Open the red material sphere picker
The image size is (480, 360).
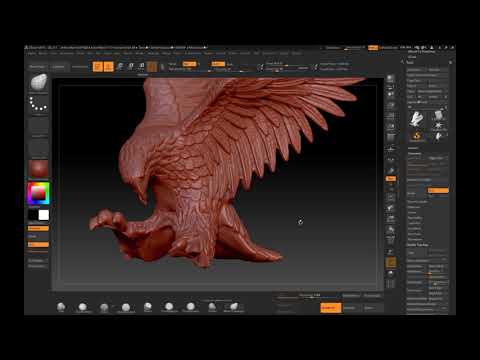[x=39, y=169]
